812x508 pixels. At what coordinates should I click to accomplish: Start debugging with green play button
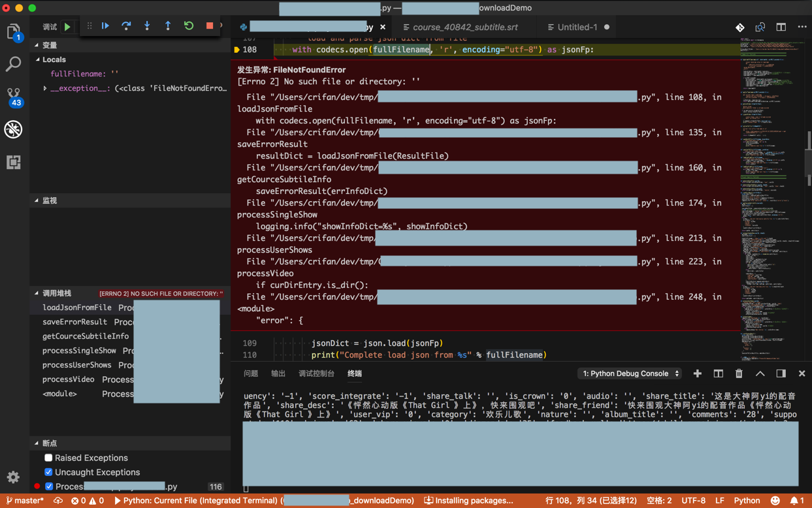coord(67,27)
